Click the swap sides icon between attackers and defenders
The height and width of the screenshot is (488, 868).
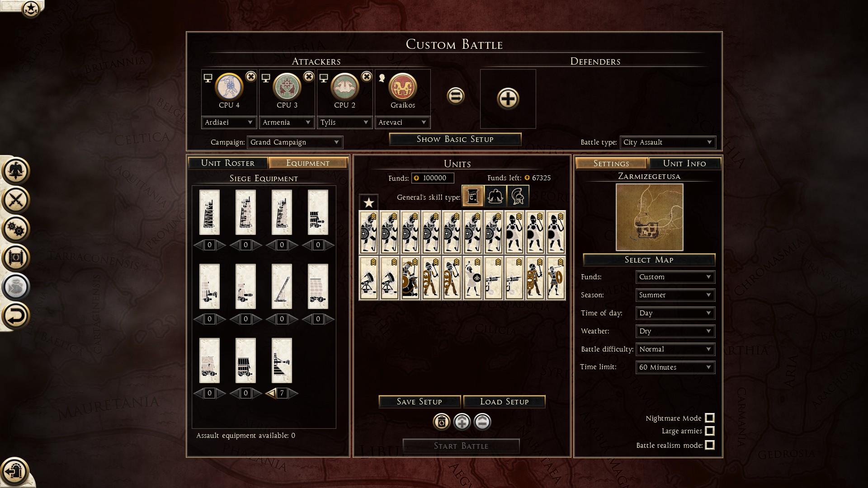455,96
